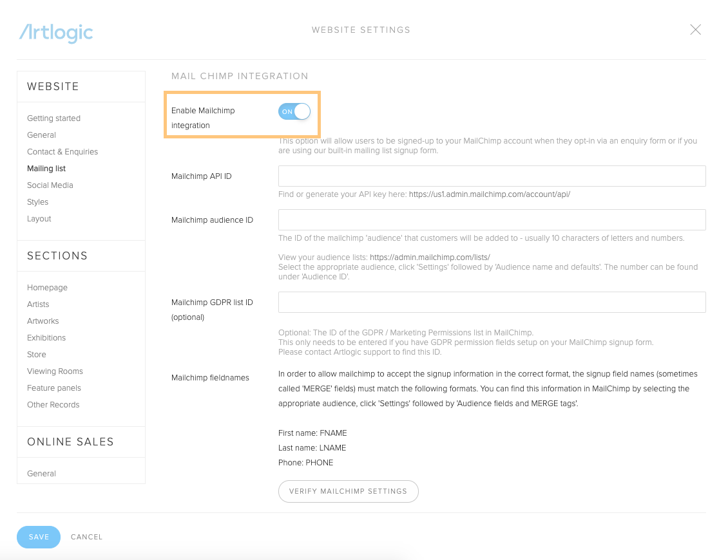
Task: Open Homepage section settings
Action: (x=48, y=288)
